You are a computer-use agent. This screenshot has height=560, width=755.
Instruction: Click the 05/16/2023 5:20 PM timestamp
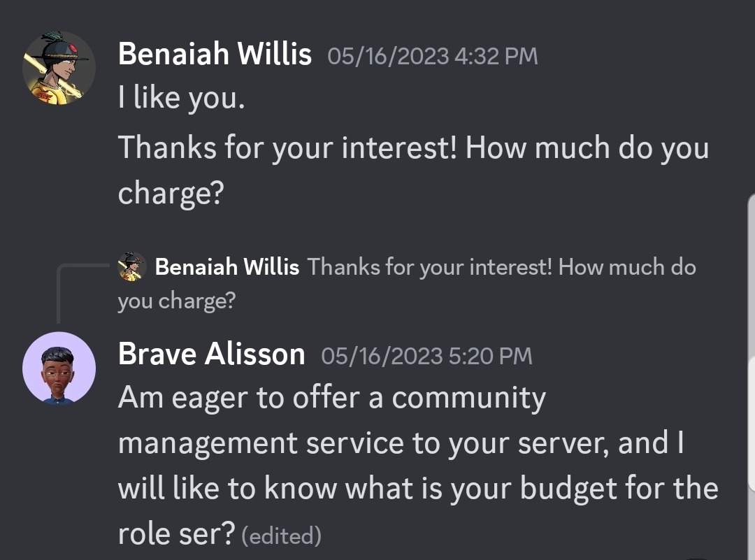pyautogui.click(x=426, y=357)
